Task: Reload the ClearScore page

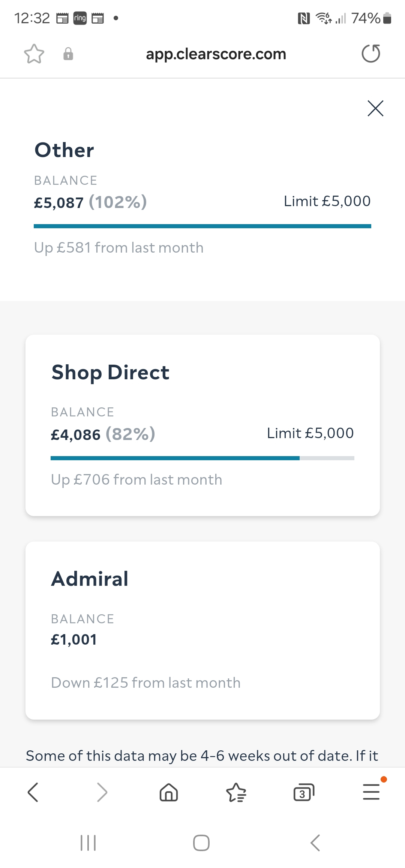Action: tap(371, 54)
